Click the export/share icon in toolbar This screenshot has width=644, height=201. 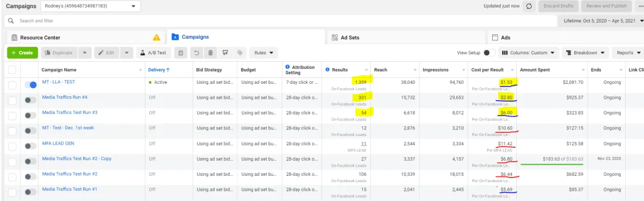[x=225, y=53]
